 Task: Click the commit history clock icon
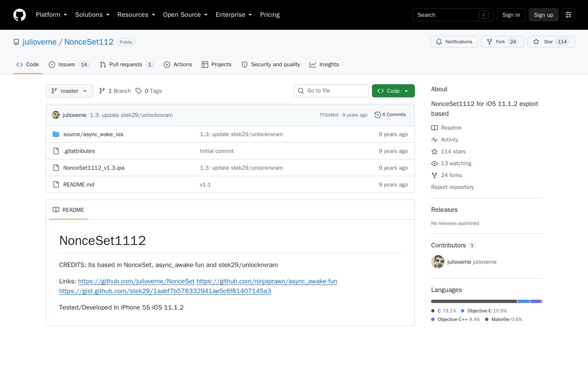point(377,115)
